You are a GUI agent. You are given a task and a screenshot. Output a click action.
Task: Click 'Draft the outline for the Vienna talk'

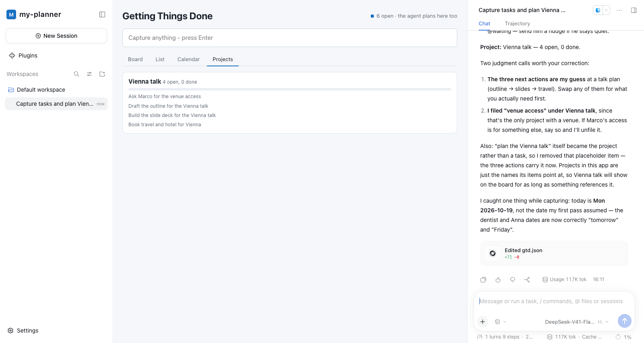click(168, 106)
